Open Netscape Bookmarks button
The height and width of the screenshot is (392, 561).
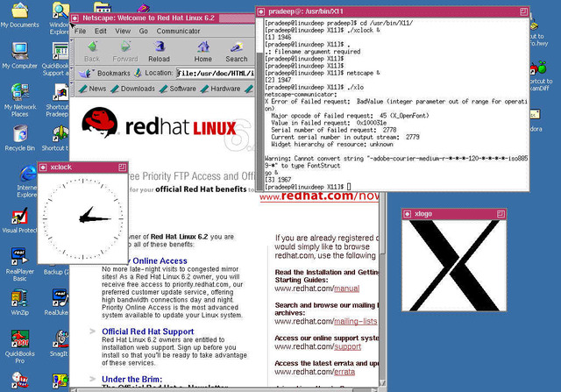click(104, 73)
